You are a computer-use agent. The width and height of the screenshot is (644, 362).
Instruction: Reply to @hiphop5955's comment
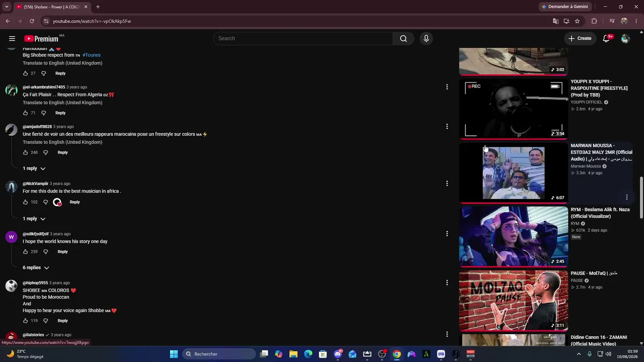pyautogui.click(x=62, y=321)
